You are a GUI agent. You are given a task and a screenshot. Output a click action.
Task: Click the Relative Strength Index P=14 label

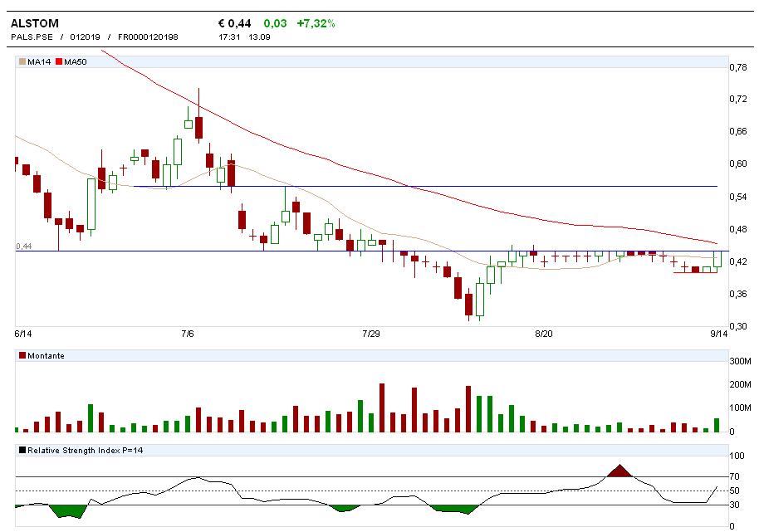pos(86,450)
